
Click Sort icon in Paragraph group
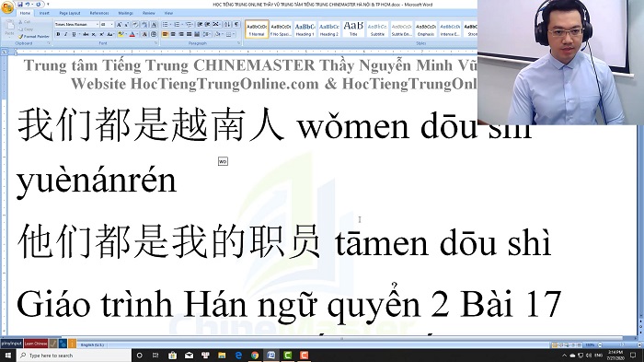227,24
